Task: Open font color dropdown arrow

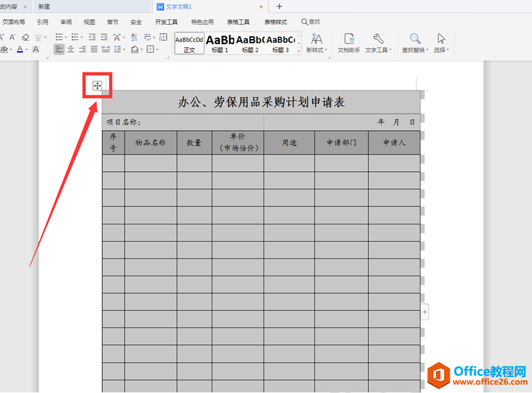Action: click(27, 49)
